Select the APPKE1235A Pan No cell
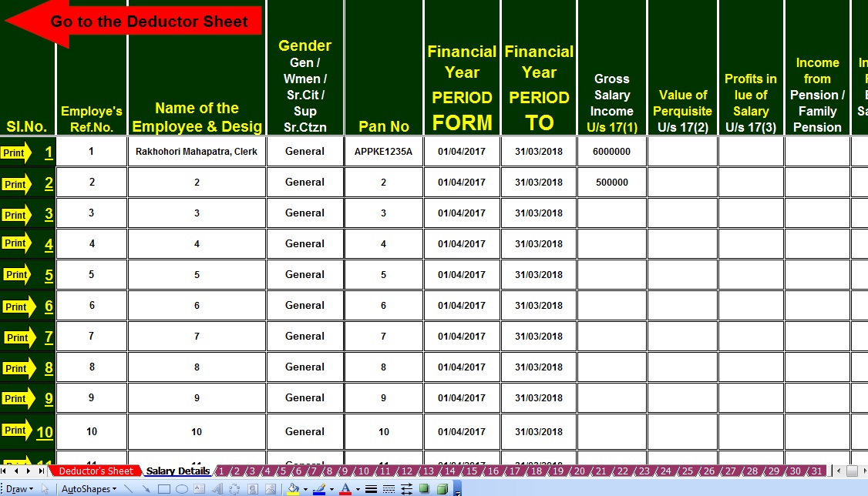The width and height of the screenshot is (868, 496). point(384,152)
